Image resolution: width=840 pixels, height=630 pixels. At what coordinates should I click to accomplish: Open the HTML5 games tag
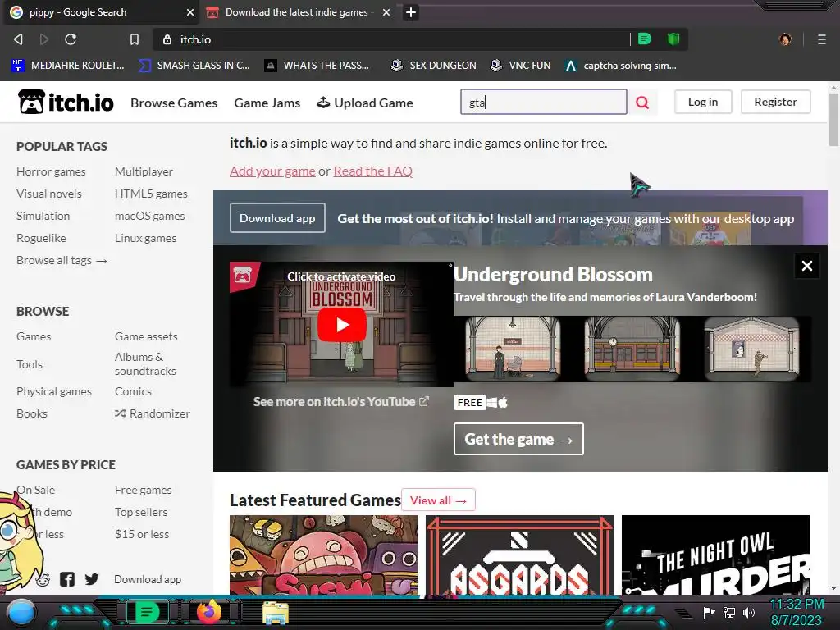[151, 194]
